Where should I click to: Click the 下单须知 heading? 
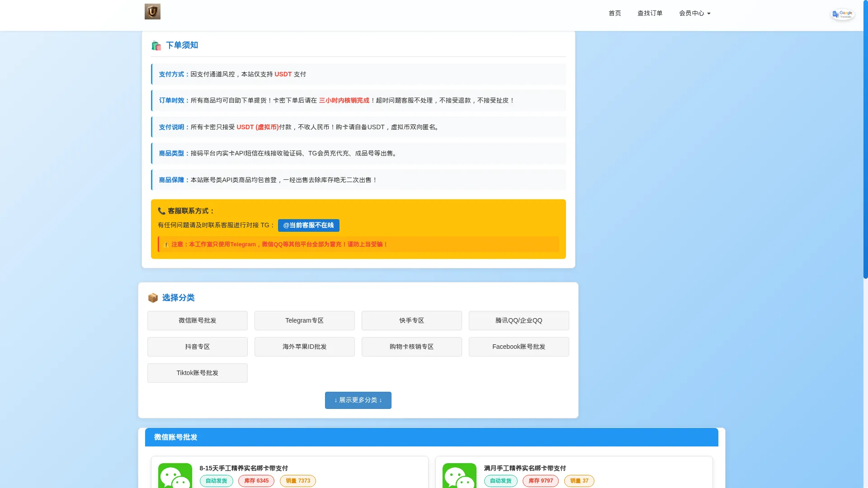pyautogui.click(x=182, y=45)
